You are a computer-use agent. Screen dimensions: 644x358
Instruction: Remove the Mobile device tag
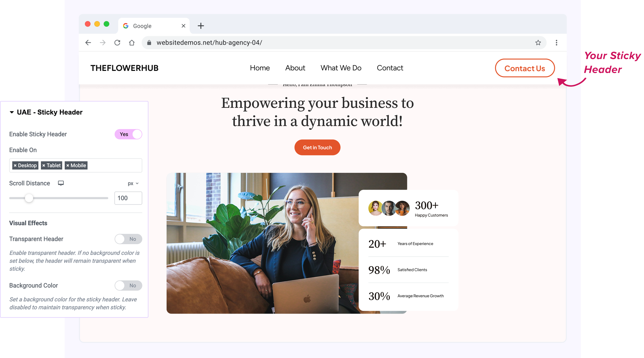pos(68,165)
